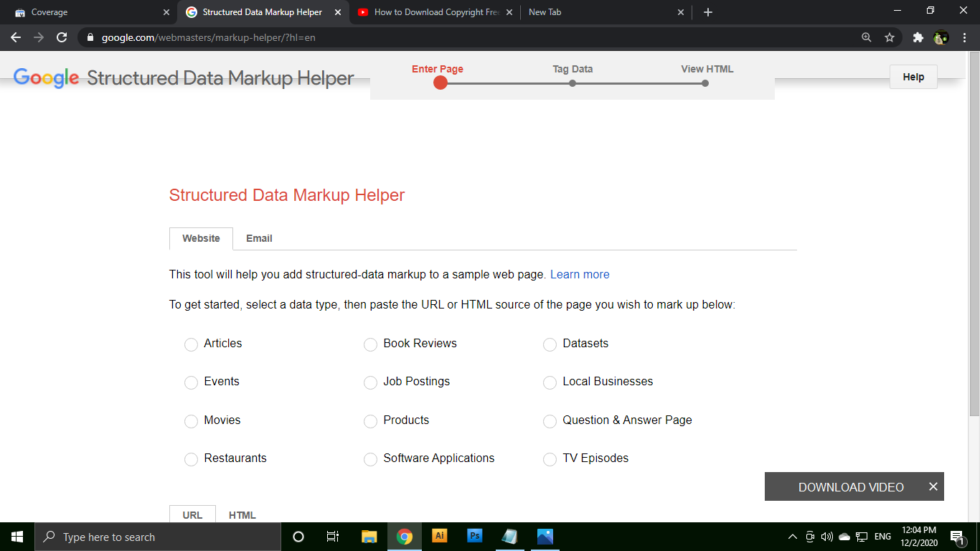Switch to the Email tab
Screen dimensions: 980x551
pos(259,238)
